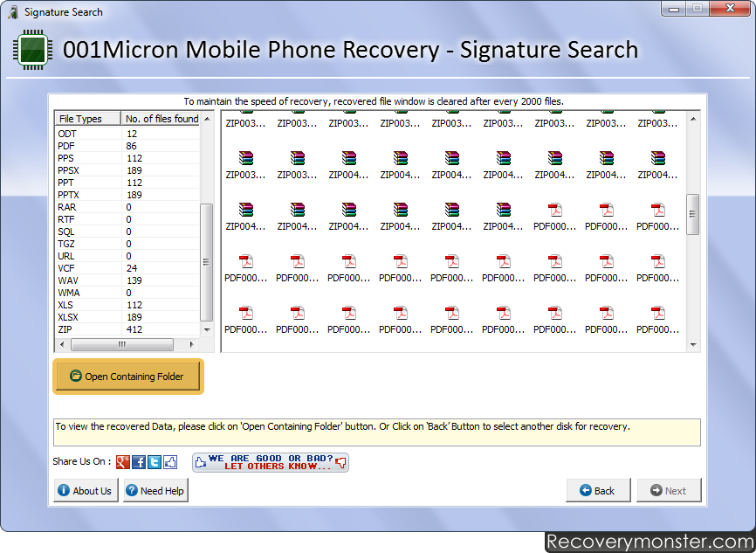This screenshot has height=553, width=756.
Task: Select the ZIP file type row
Action: (x=127, y=329)
